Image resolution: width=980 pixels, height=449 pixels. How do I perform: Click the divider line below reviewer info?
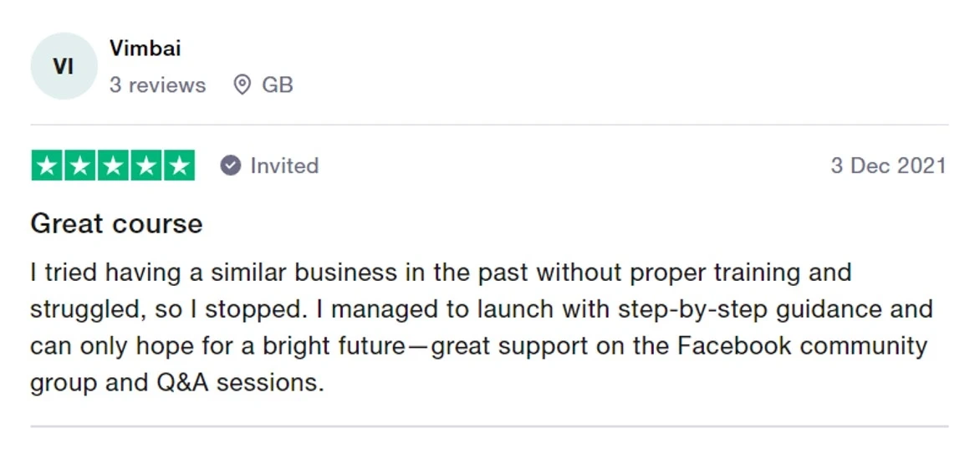(x=489, y=125)
